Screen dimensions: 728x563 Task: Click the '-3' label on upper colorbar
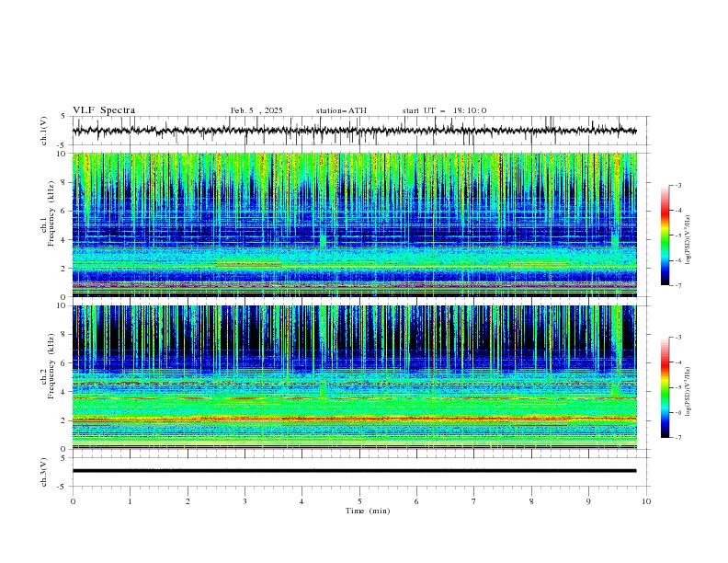tap(677, 185)
